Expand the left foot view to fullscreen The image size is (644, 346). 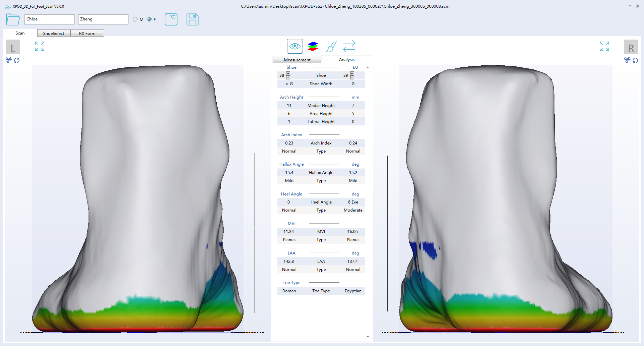click(39, 46)
